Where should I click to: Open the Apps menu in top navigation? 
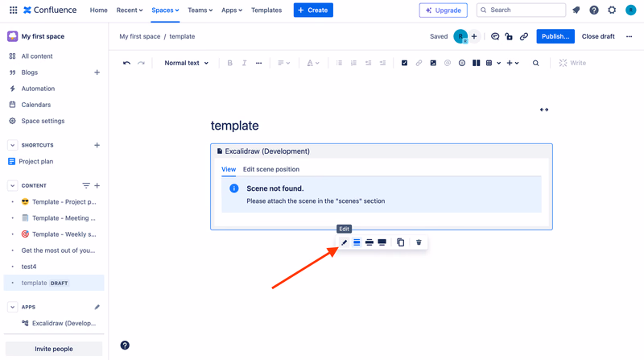point(232,10)
